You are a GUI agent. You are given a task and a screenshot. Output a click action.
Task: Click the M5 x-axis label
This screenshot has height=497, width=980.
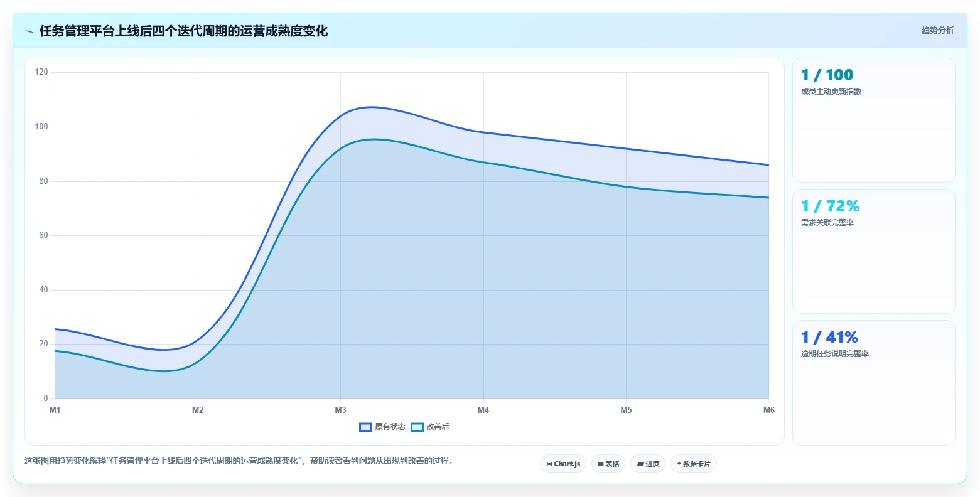tap(626, 410)
